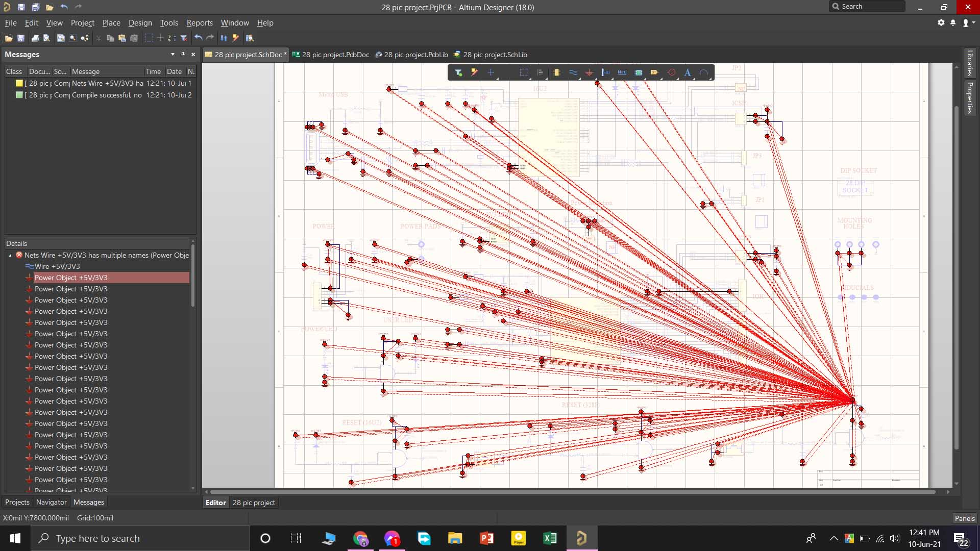Select the Compile successful message row

106,95
